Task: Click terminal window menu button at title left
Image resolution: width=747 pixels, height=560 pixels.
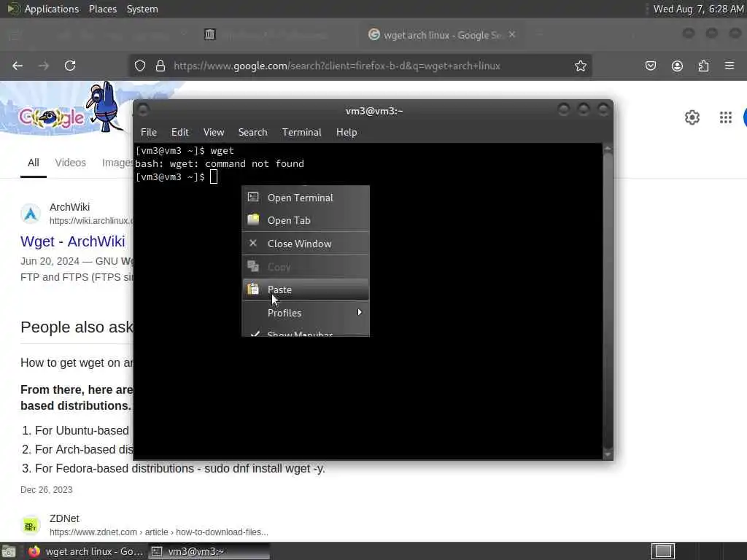Action: [142, 110]
